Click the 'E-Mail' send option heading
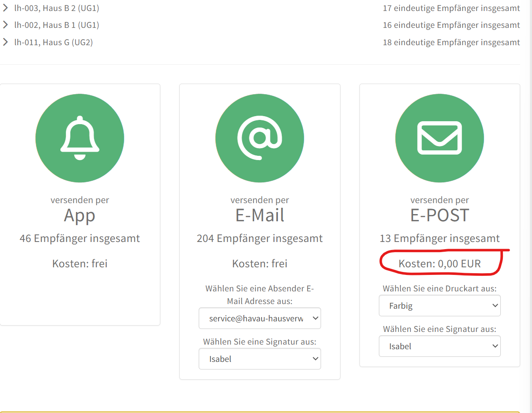Image resolution: width=532 pixels, height=413 pixels. (x=259, y=215)
